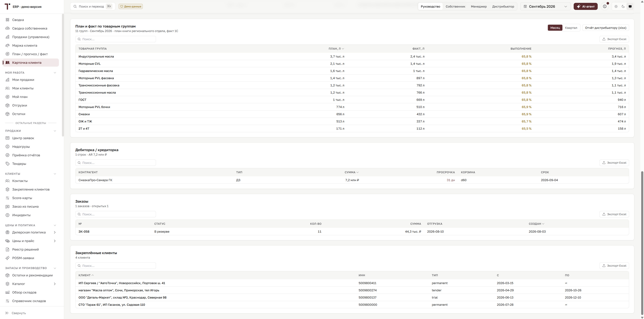Collapse ПРОДАЖИ section chevron
The height and width of the screenshot is (319, 644).
tap(55, 131)
